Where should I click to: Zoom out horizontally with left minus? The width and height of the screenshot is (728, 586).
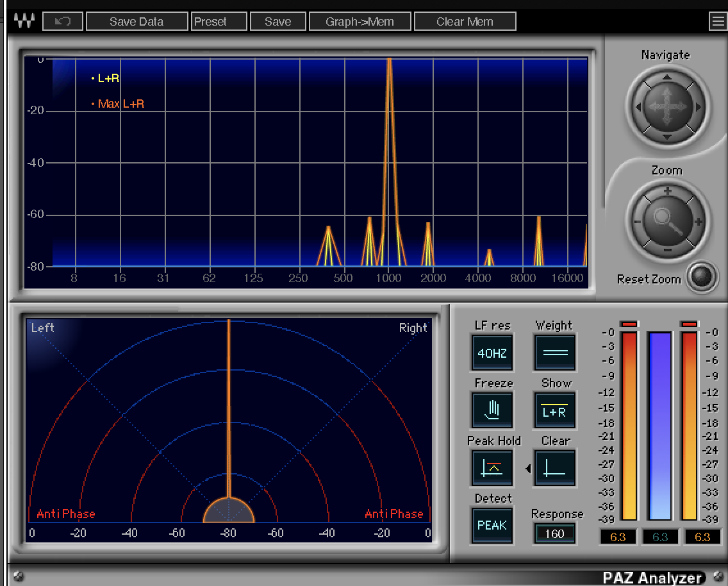[637, 222]
